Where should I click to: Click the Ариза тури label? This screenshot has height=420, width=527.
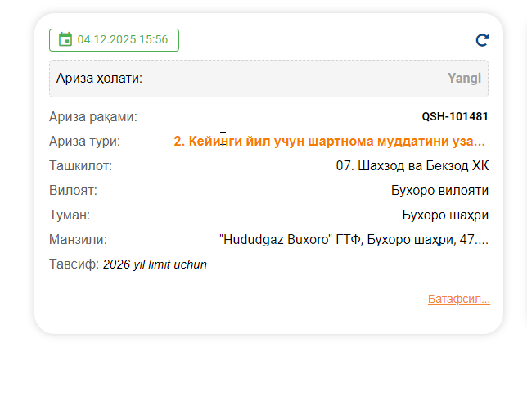coord(84,142)
